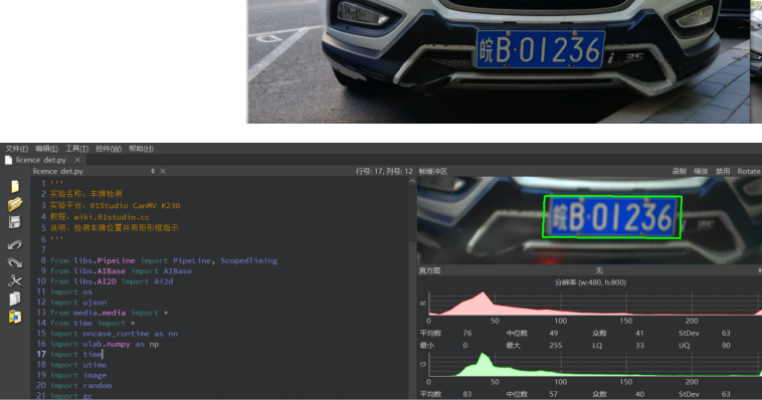Open the licence det.py file selector dropdown
Viewport: 762px width, 400px height.
tap(153, 171)
